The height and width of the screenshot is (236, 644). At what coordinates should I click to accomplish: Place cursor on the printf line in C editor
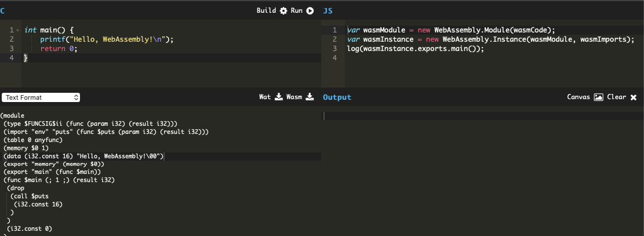[107, 39]
